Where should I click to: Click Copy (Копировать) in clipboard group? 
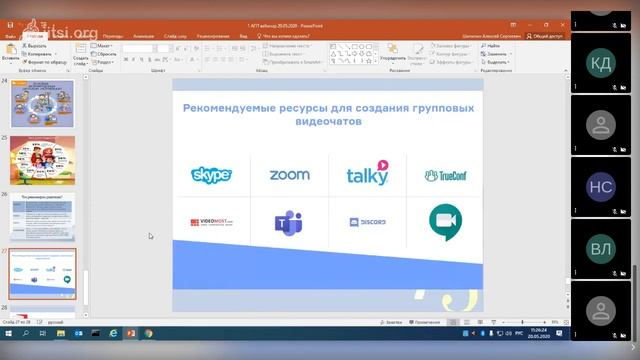(x=37, y=54)
